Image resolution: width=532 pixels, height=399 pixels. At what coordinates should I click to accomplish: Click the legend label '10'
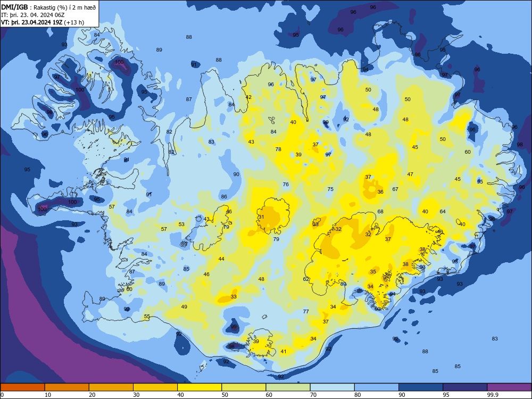(48, 395)
